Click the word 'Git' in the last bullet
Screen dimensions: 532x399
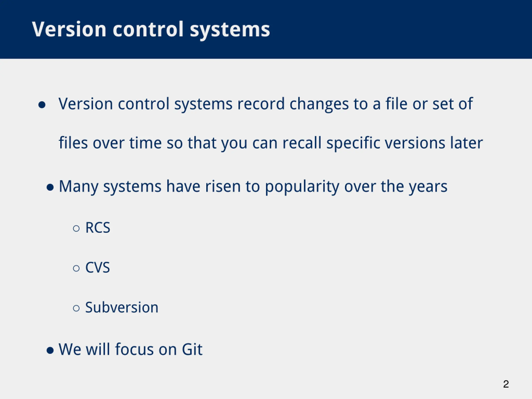pos(192,349)
